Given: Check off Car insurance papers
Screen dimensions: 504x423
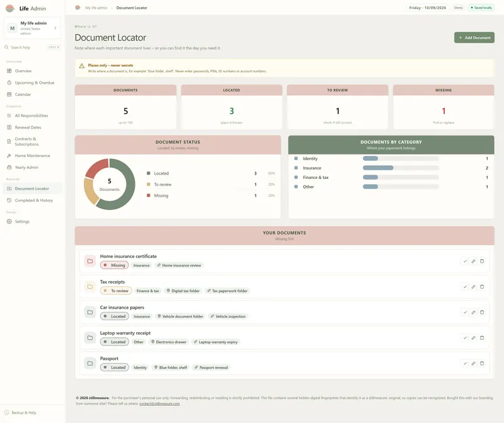Looking at the screenshot, I should 465,312.
